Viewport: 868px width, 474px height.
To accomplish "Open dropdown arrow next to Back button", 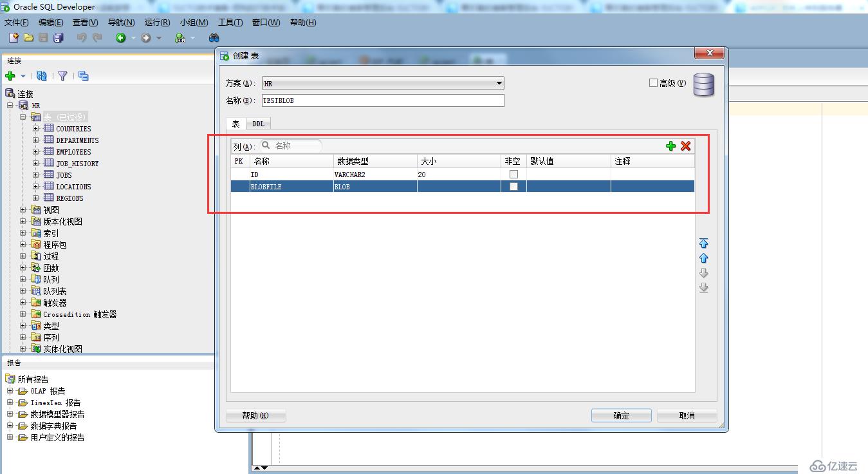I will pyautogui.click(x=133, y=39).
